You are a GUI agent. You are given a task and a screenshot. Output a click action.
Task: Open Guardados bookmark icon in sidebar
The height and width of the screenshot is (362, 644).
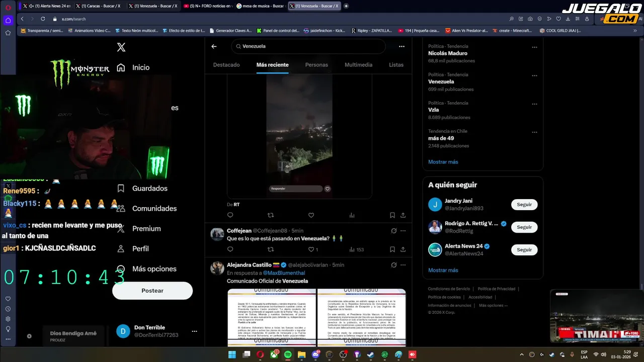pos(121,188)
